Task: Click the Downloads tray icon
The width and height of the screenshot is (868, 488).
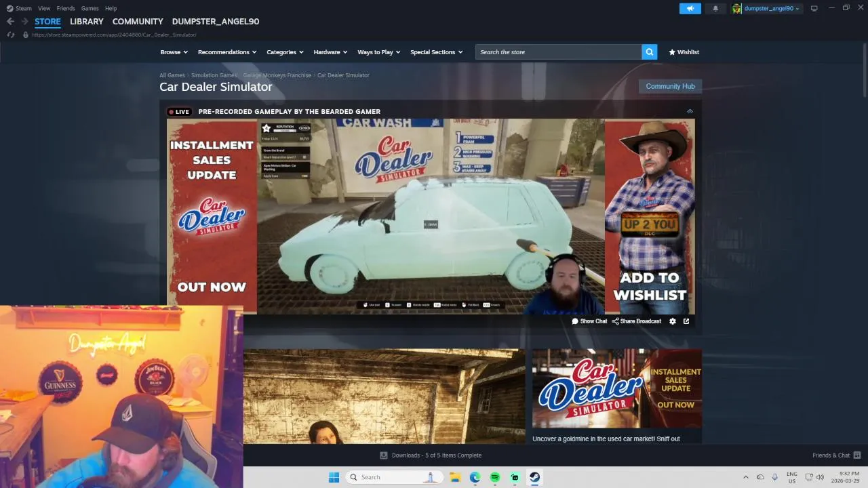Action: (x=384, y=455)
